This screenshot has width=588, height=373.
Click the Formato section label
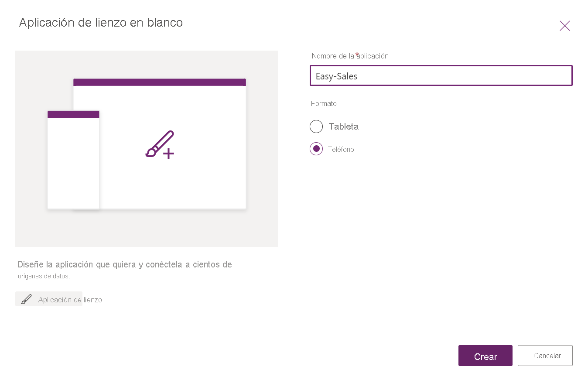point(324,103)
